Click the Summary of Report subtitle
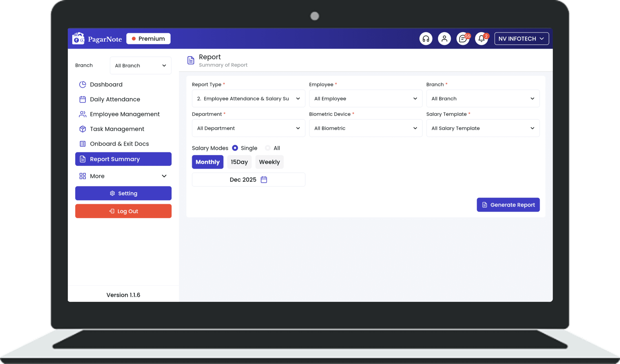The height and width of the screenshot is (364, 620). tap(223, 65)
